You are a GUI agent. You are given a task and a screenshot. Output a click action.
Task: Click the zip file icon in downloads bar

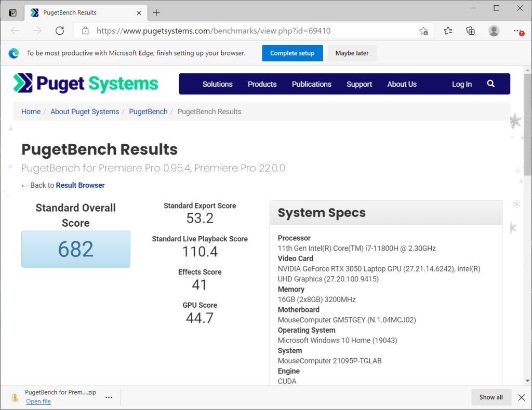(x=15, y=397)
